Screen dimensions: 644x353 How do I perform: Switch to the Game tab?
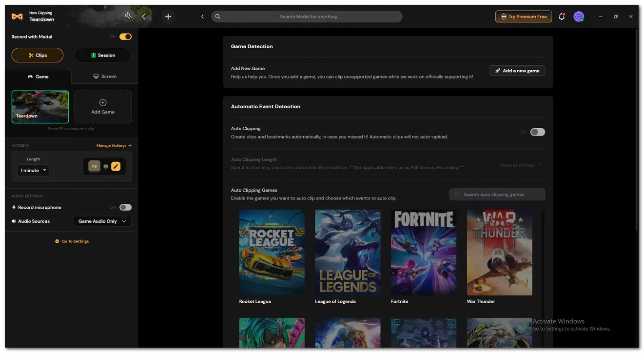[38, 77]
